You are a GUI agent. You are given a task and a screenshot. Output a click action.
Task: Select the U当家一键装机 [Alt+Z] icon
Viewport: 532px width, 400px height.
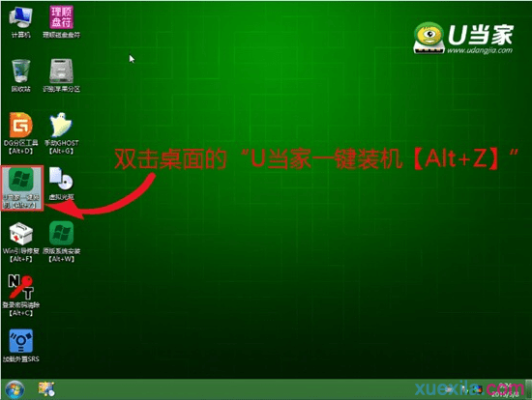[22, 188]
